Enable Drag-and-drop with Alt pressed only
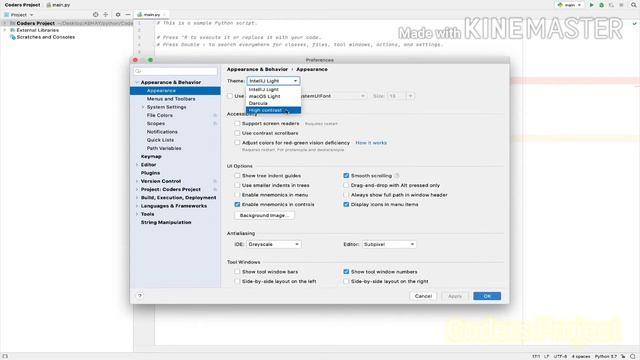Image resolution: width=640 pixels, height=360 pixels. [x=346, y=185]
